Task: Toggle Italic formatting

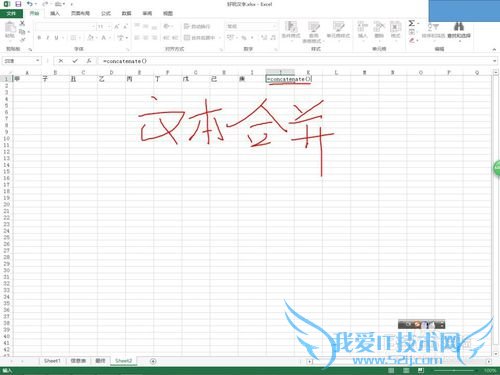Action: tap(48, 38)
